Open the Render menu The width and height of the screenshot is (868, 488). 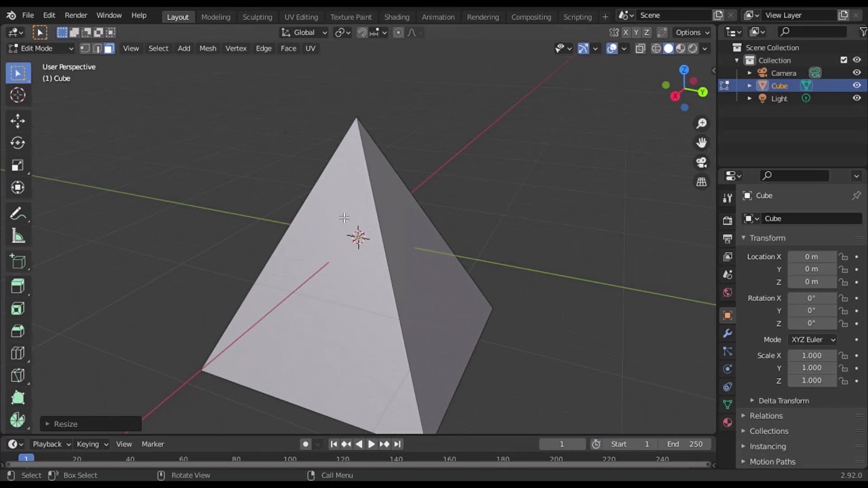(x=76, y=15)
